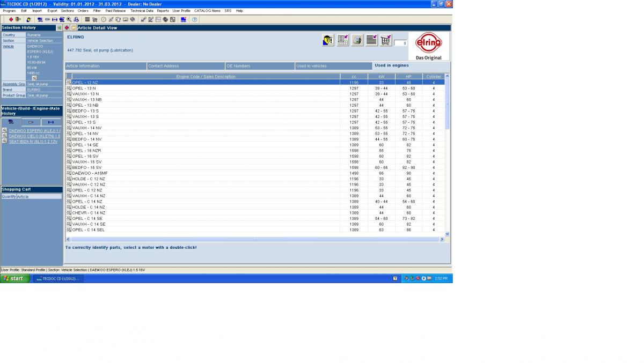
Task: Click the red back arrow beside Article Detail View
Action: point(67,27)
